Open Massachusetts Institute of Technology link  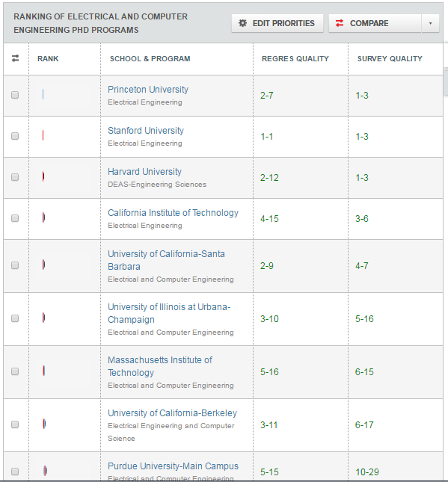coord(160,366)
